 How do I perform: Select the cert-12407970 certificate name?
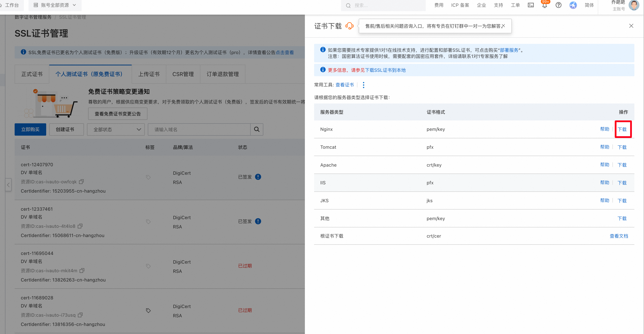pyautogui.click(x=37, y=165)
